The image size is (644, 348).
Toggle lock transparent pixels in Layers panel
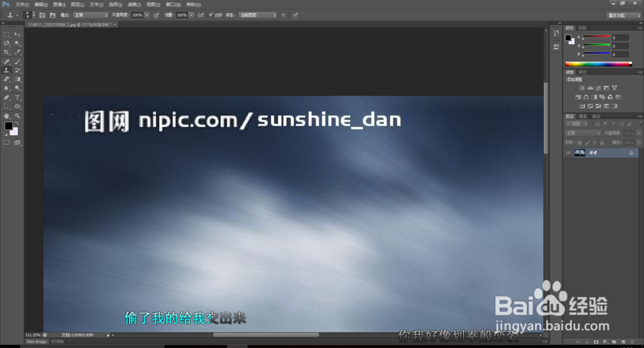(x=580, y=142)
